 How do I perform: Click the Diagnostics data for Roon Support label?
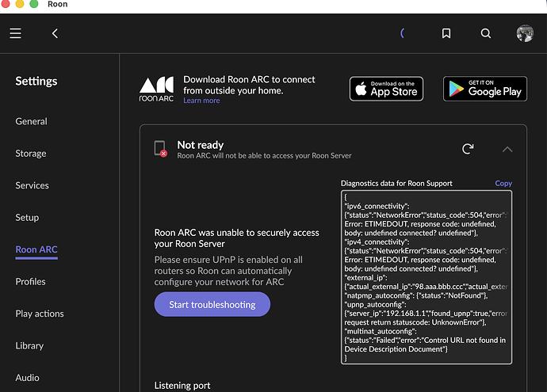(396, 183)
